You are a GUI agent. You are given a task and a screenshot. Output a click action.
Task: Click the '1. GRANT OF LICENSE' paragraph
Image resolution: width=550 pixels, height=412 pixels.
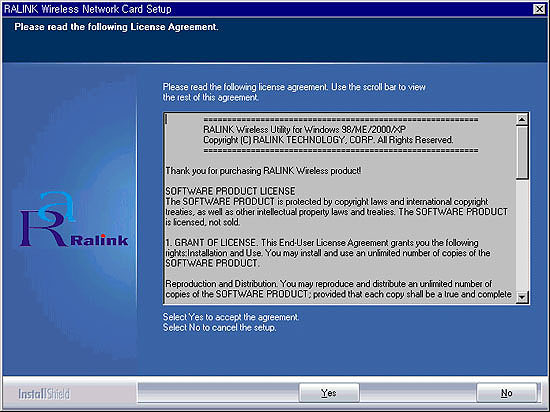point(328,253)
